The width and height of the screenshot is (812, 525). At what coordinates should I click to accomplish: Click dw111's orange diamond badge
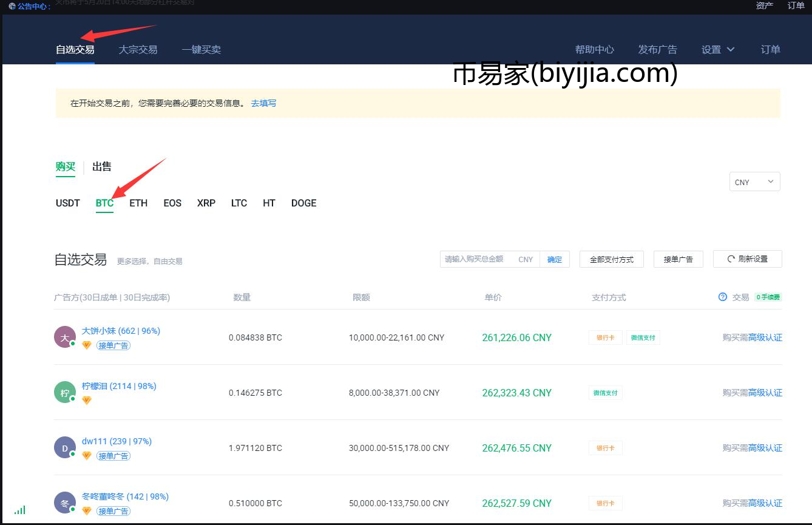coord(87,456)
